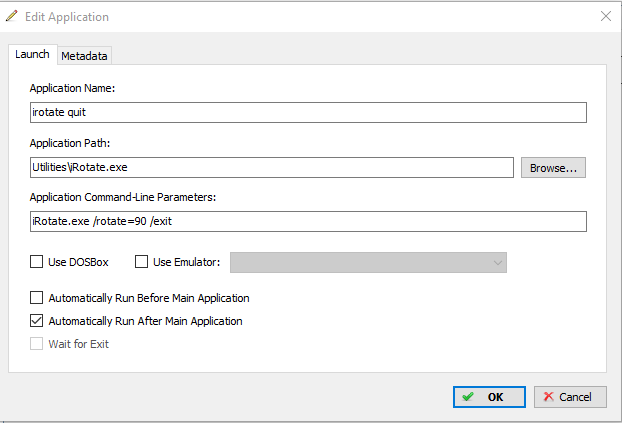Enable the Use DOSBox checkbox
Screen dimensions: 622x423
tap(36, 262)
